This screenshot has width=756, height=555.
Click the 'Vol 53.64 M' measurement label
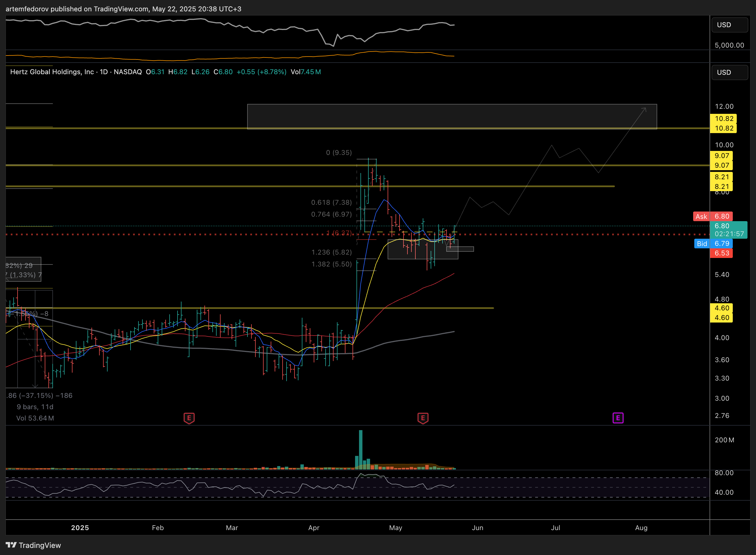35,418
